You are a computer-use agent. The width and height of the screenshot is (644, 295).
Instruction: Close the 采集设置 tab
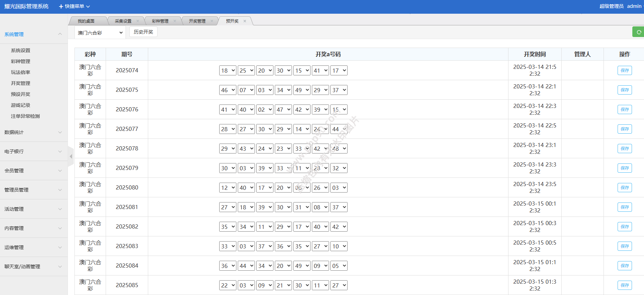point(138,21)
